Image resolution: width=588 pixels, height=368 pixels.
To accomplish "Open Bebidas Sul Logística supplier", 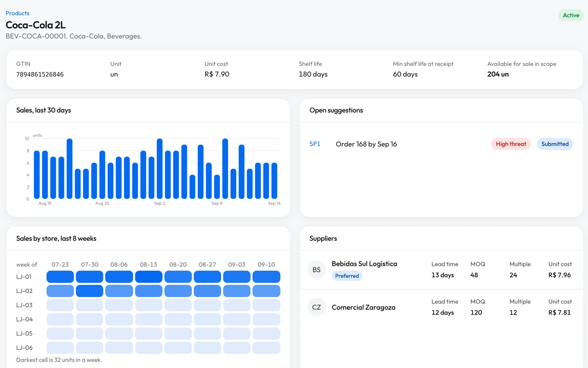I will [364, 264].
